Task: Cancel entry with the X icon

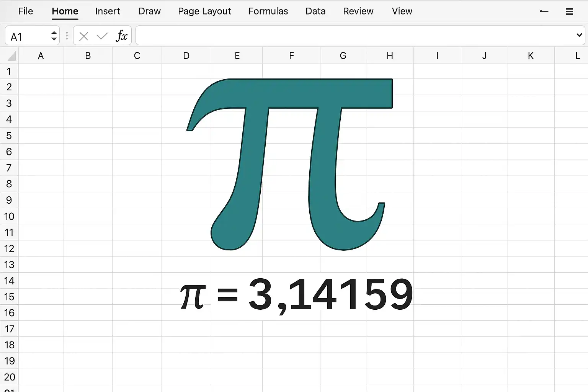Action: click(83, 36)
